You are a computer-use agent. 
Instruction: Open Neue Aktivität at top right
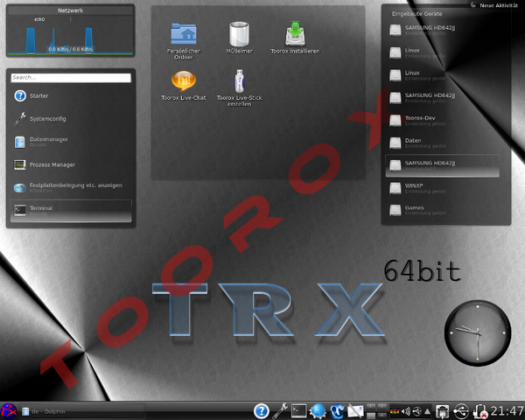[x=494, y=5]
